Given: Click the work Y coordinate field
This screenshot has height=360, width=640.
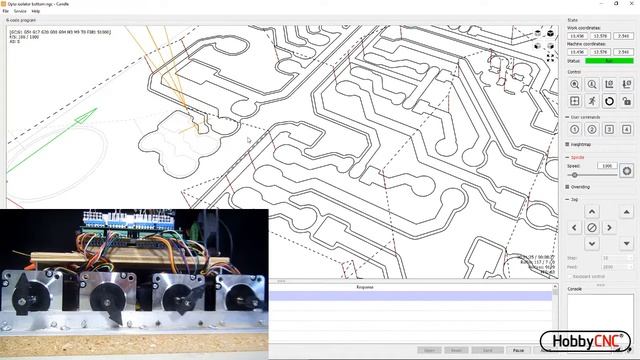Looking at the screenshot, I should coord(600,36).
